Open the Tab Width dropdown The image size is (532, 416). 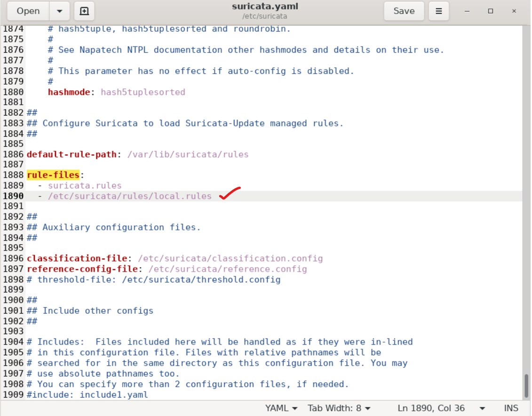(x=339, y=408)
